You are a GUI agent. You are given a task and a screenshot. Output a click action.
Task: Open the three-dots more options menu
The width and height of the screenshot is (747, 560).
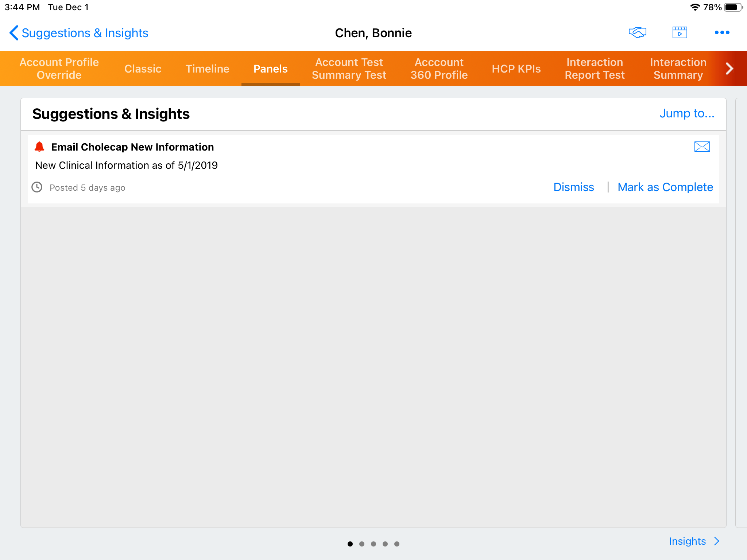click(x=722, y=33)
